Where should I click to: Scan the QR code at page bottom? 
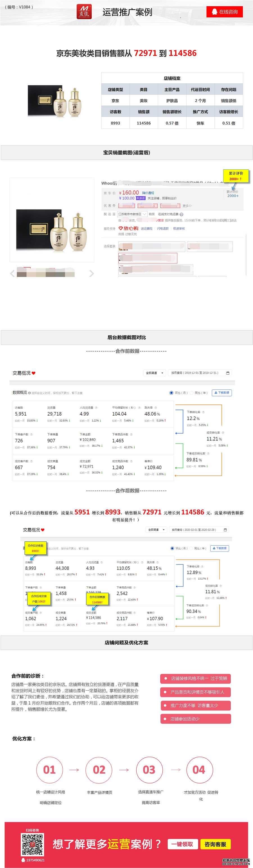coord(32,844)
